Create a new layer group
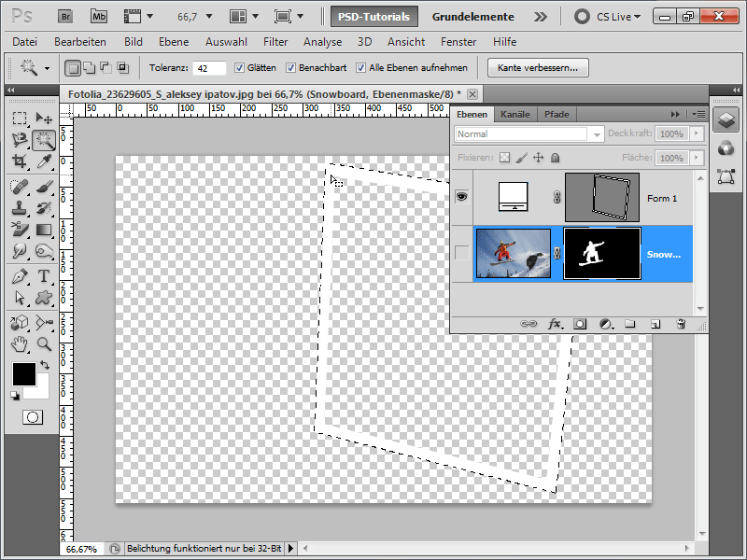Image resolution: width=747 pixels, height=560 pixels. (629, 324)
